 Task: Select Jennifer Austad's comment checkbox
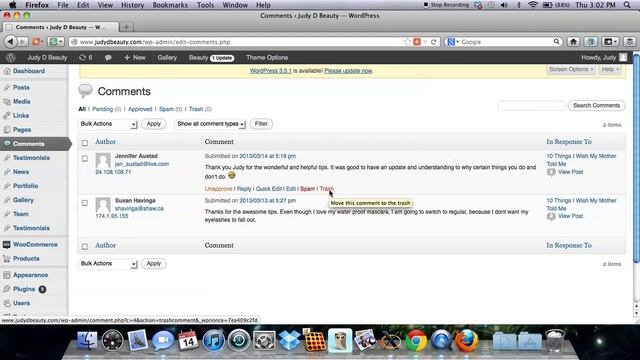pos(84,158)
